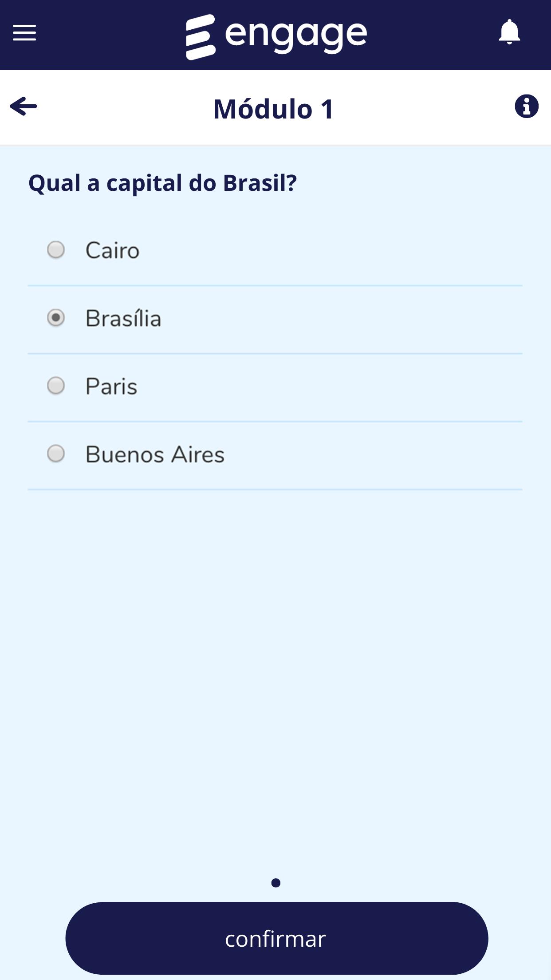
Task: Select the Cairo radio button
Action: 56,250
